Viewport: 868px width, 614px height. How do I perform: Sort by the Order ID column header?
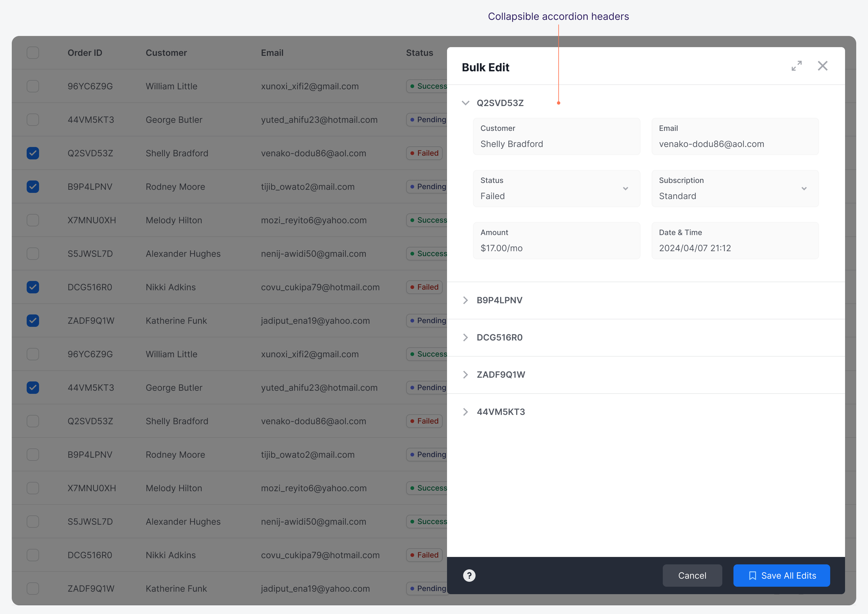(x=85, y=53)
